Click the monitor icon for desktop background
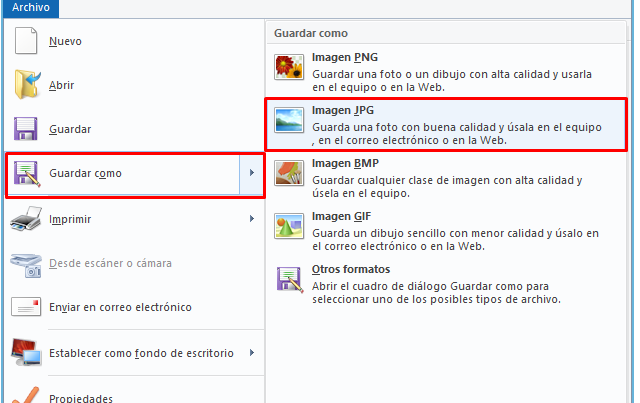Image resolution: width=640 pixels, height=403 pixels. [26, 352]
